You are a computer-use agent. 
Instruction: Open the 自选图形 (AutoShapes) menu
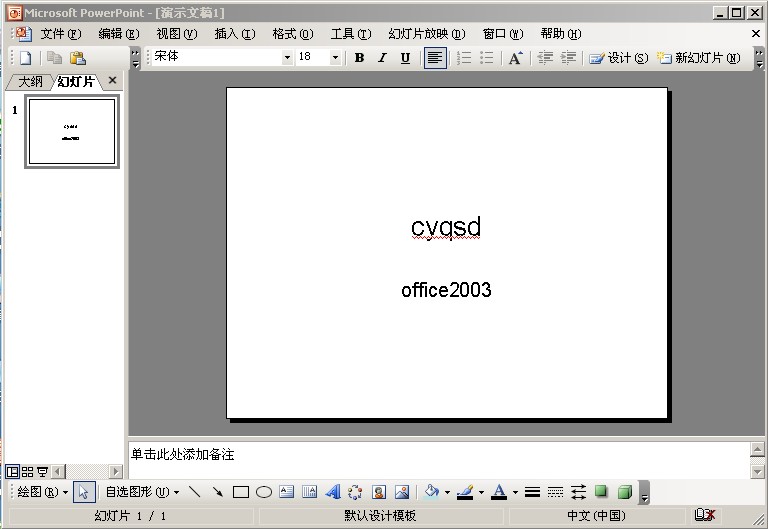coord(142,492)
